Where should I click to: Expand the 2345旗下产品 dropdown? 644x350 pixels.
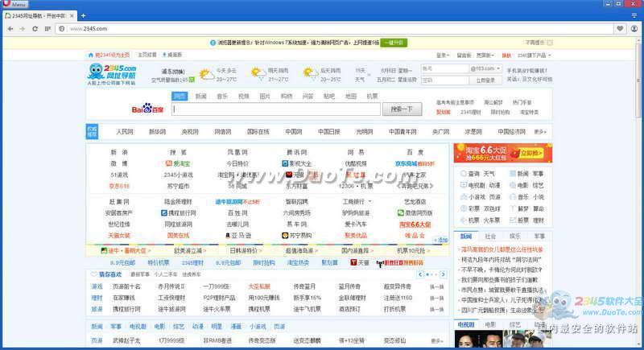pyautogui.click(x=534, y=55)
